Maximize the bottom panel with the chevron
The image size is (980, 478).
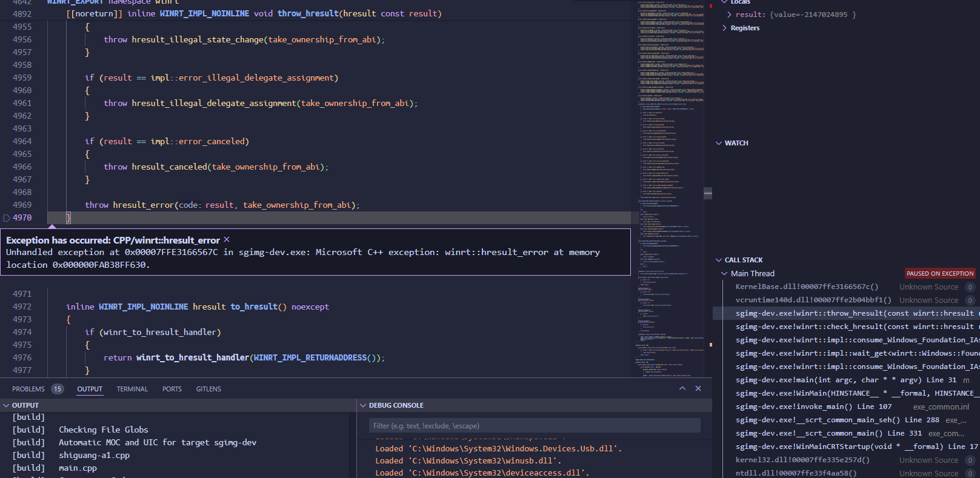tap(682, 388)
